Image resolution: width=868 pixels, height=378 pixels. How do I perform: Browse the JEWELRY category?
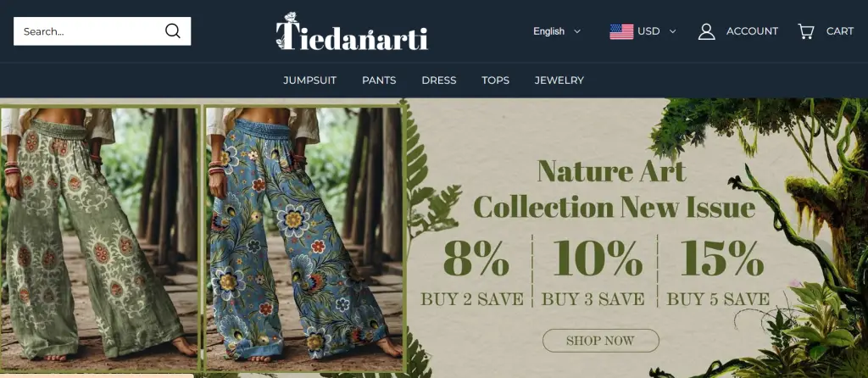(559, 81)
